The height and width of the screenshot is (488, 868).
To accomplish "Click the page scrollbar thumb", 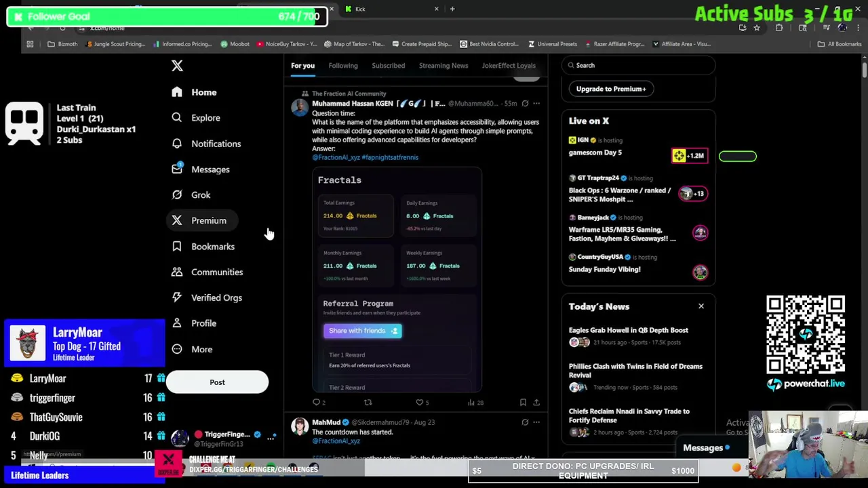I will (x=864, y=71).
